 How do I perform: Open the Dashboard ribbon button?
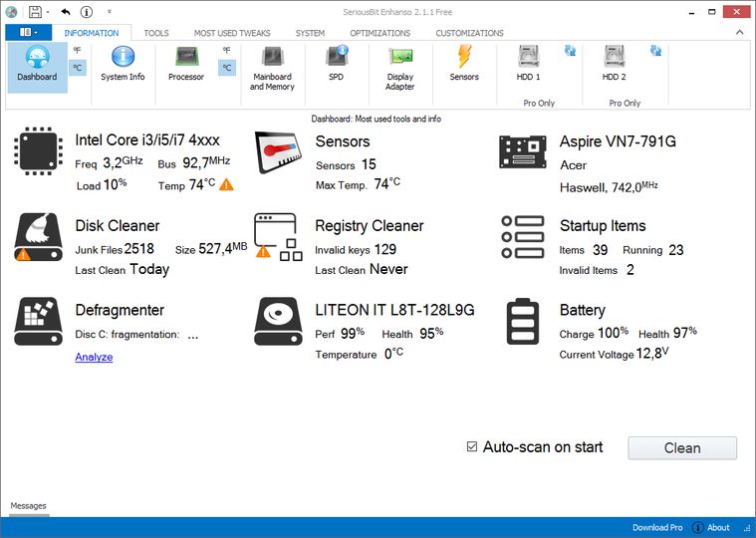click(x=37, y=67)
